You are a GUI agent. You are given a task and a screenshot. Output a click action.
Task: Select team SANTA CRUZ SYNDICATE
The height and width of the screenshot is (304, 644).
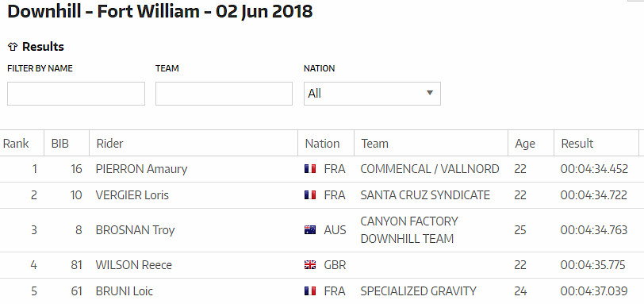pyautogui.click(x=425, y=195)
